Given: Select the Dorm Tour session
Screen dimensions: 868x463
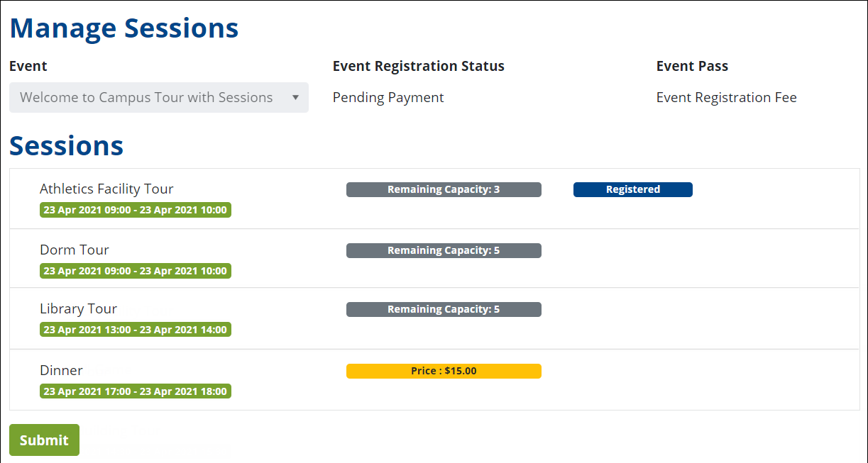Looking at the screenshot, I should [75, 250].
